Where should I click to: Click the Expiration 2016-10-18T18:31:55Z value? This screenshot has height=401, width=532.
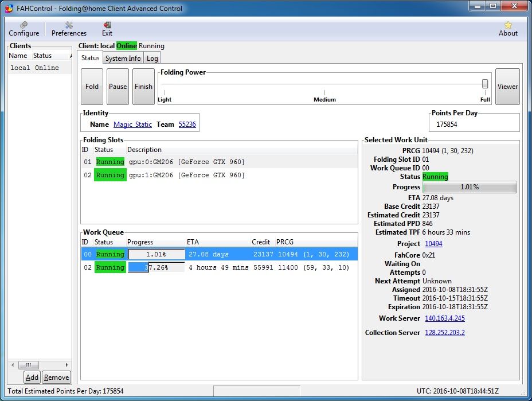[x=455, y=306]
